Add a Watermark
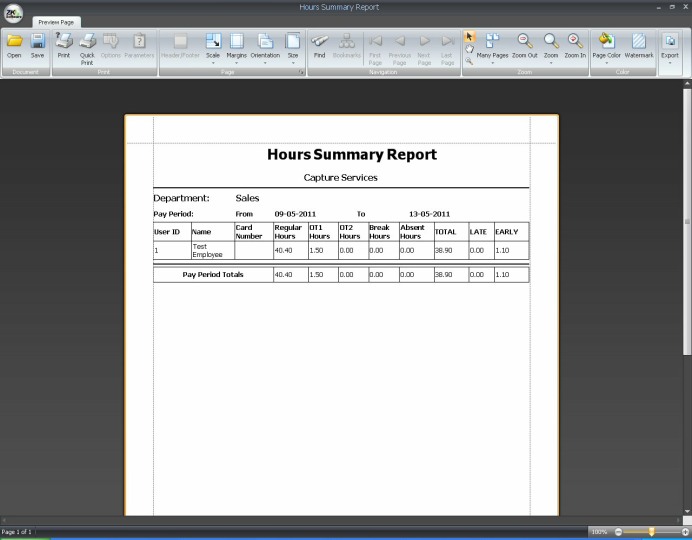692x540 pixels. point(639,46)
